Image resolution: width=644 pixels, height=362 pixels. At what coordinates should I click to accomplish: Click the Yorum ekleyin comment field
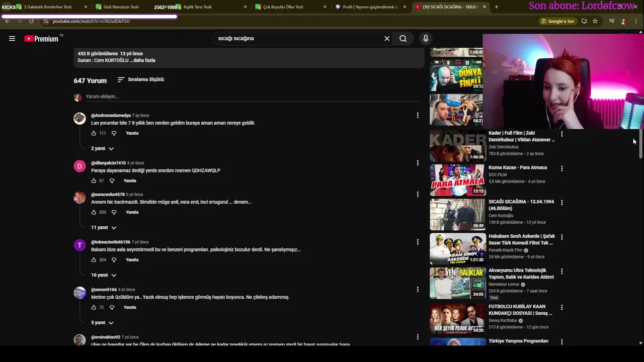pos(252,97)
